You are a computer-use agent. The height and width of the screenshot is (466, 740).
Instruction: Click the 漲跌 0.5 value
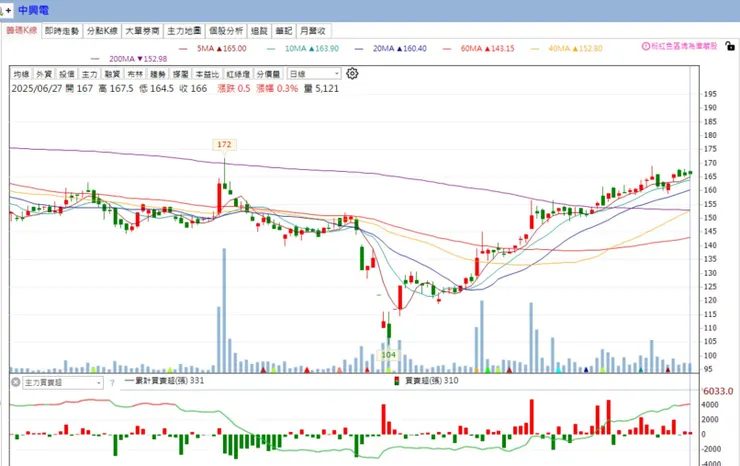pyautogui.click(x=234, y=88)
